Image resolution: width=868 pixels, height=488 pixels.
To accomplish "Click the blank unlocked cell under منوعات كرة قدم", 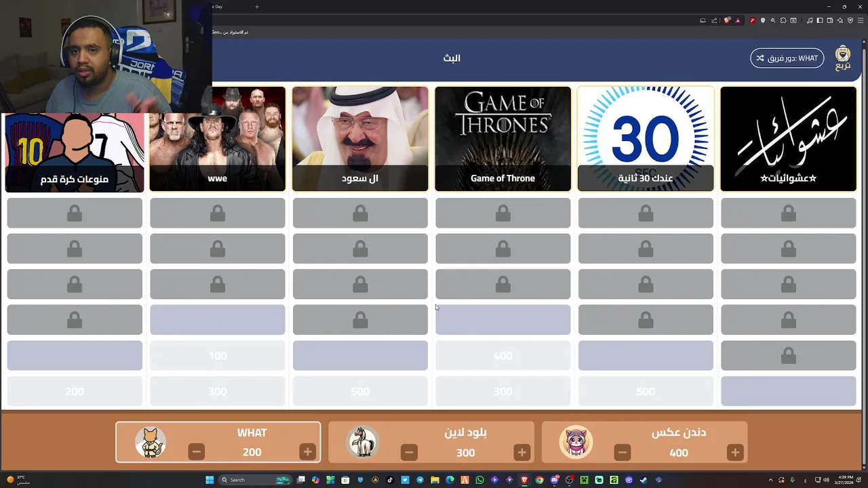I will [75, 356].
